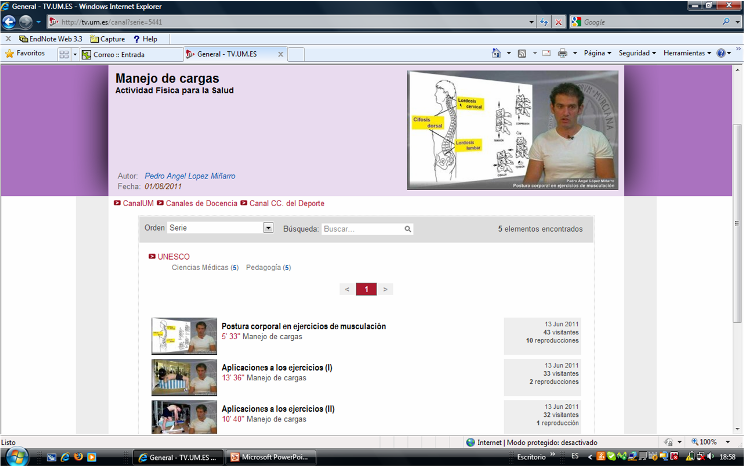Expand the Página menu

(597, 53)
